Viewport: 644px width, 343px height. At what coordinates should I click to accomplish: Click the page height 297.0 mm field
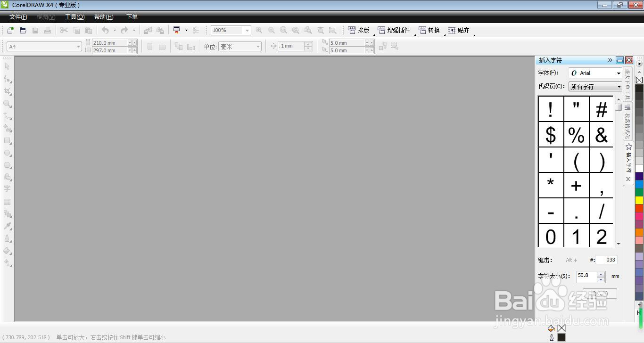coord(110,50)
